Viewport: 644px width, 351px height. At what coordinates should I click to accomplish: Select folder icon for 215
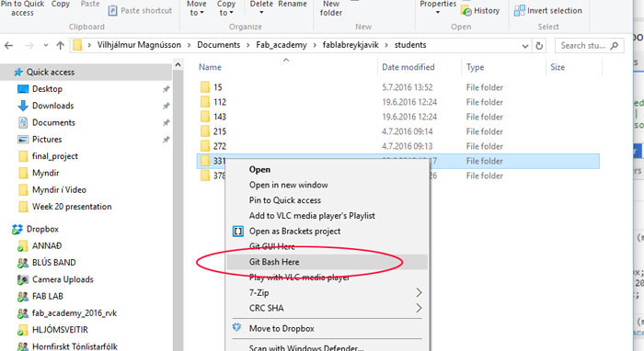(205, 131)
